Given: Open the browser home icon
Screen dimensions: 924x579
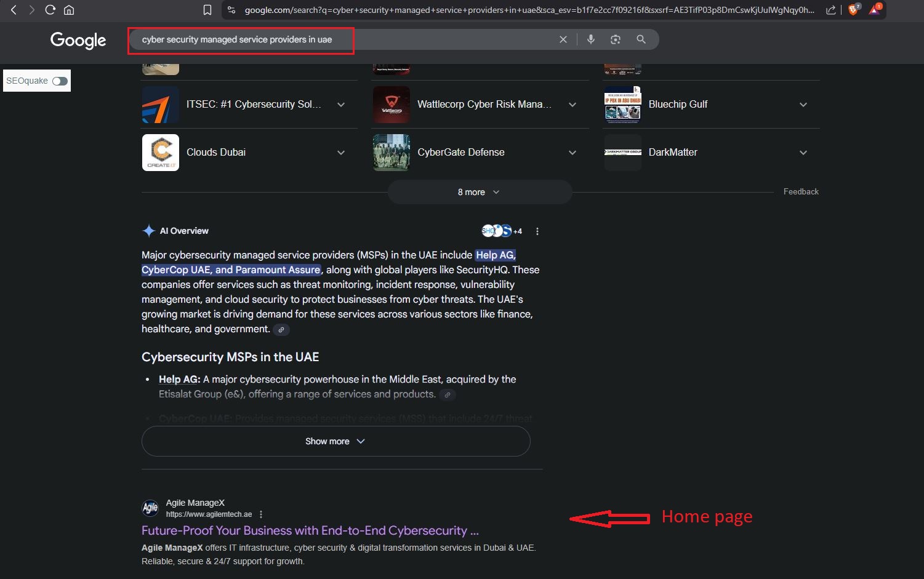Looking at the screenshot, I should [69, 10].
